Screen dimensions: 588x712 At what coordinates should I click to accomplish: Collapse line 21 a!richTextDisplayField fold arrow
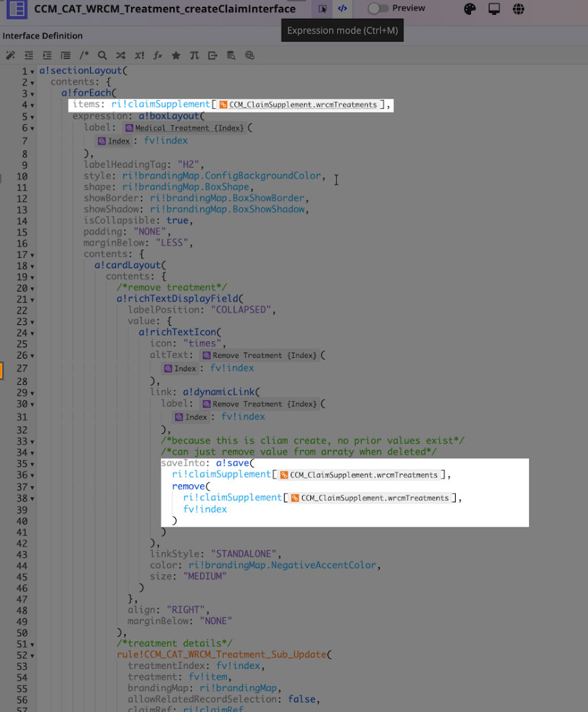[x=32, y=300]
